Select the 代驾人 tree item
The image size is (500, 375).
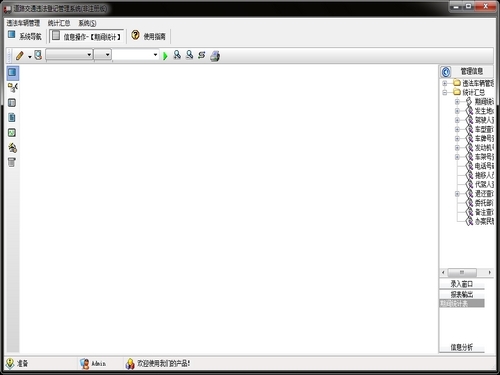(x=484, y=184)
